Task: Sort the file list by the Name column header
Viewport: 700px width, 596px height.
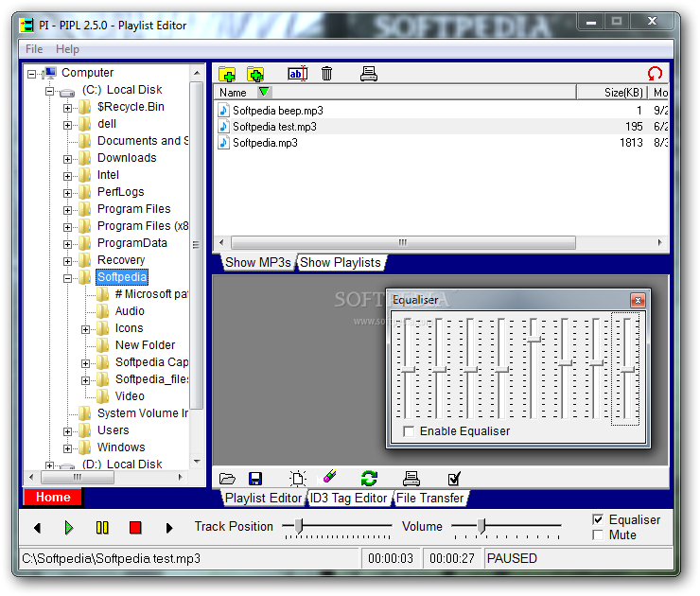Action: (394, 93)
